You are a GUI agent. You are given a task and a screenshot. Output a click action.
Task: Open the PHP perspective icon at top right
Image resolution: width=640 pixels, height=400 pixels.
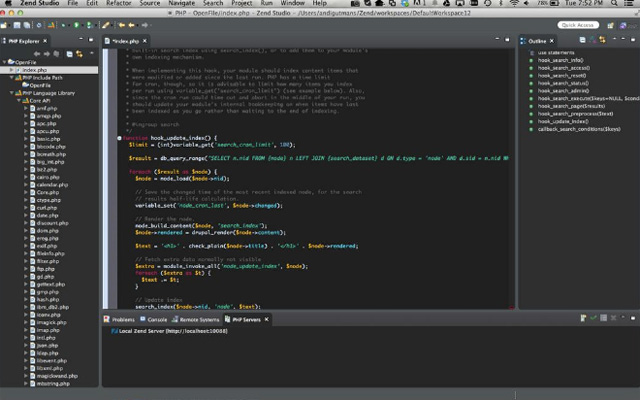pyautogui.click(x=622, y=24)
